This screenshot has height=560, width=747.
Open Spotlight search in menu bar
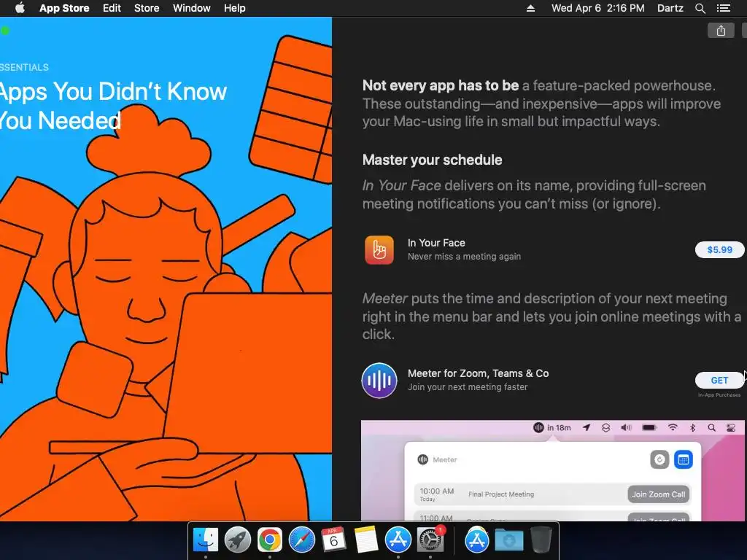pyautogui.click(x=700, y=8)
